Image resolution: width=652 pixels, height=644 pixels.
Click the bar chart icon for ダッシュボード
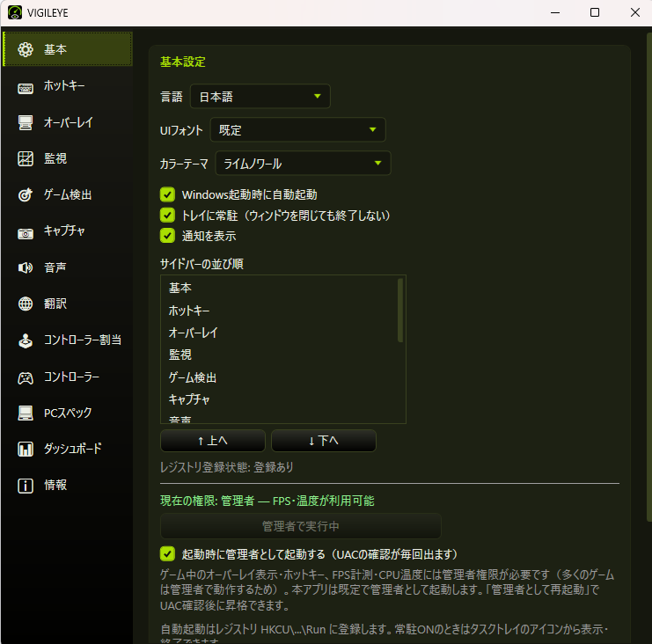click(x=26, y=449)
